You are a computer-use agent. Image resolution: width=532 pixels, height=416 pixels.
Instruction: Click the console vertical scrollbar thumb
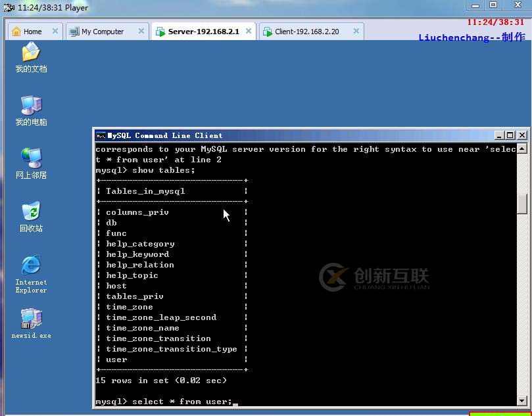point(522,204)
